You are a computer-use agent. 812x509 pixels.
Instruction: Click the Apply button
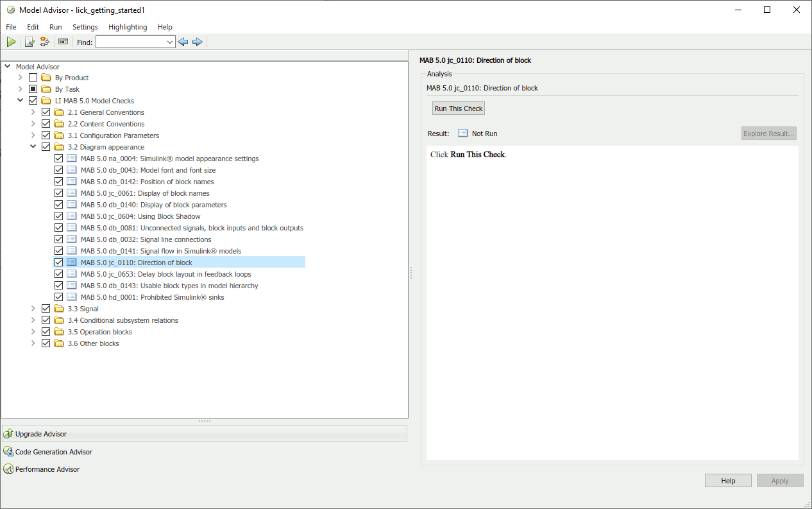pos(780,481)
